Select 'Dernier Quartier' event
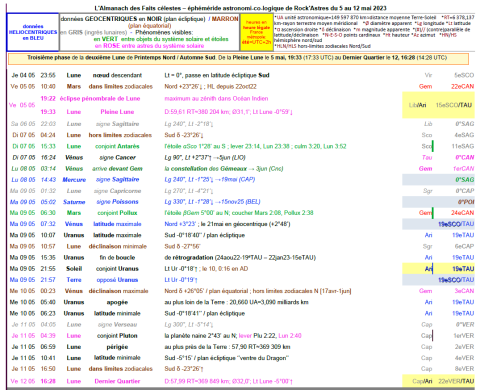Image resolution: width=480 pixels, height=390 pixels. point(117,381)
